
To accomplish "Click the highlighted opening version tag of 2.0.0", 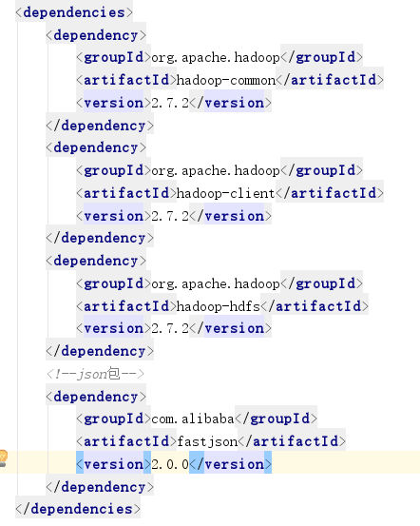I will (x=114, y=464).
